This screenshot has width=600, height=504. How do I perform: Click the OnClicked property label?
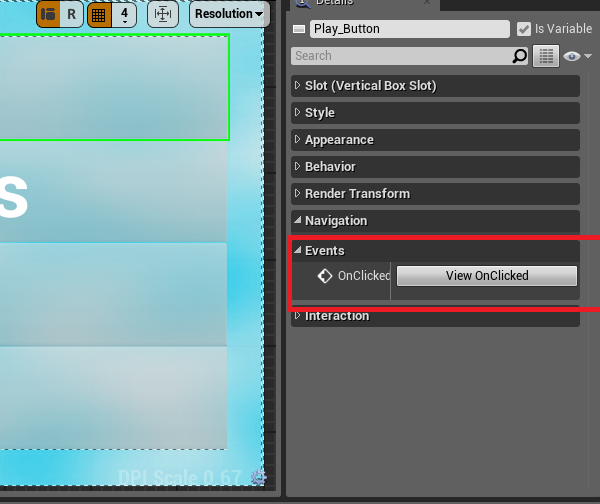click(x=364, y=276)
